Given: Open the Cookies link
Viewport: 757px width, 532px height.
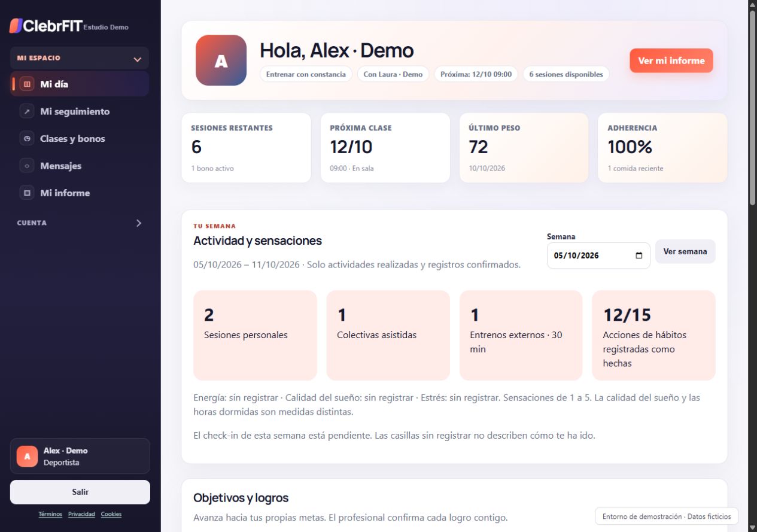Looking at the screenshot, I should tap(111, 514).
